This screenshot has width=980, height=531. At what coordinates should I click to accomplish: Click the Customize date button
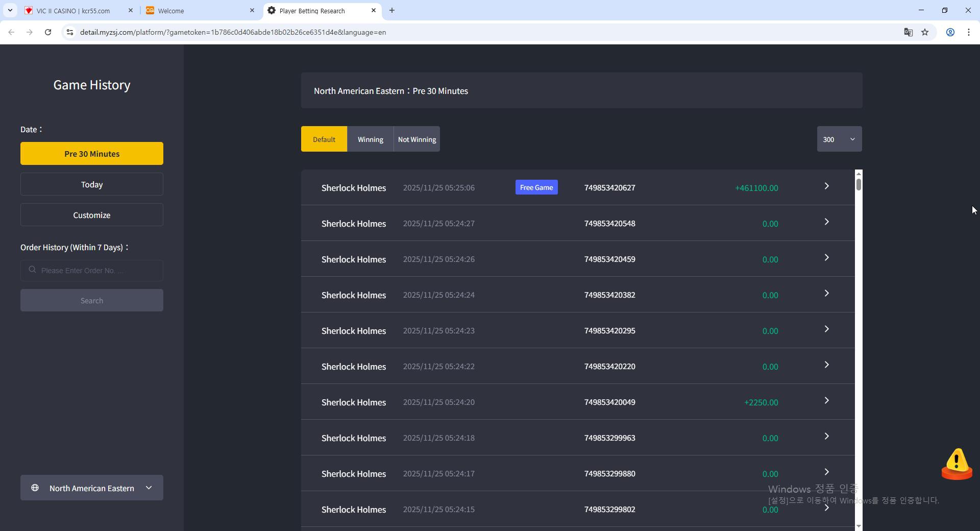tap(92, 215)
